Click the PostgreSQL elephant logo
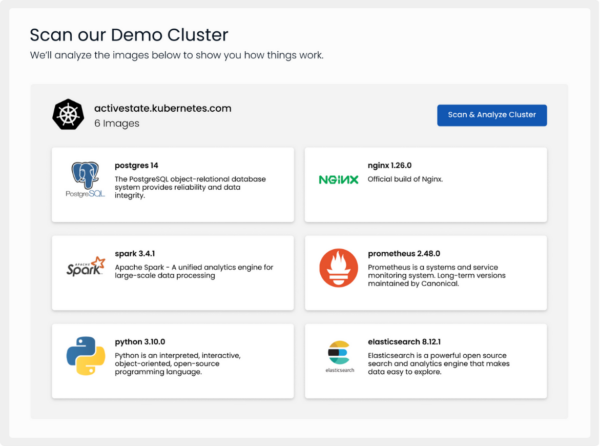 (86, 180)
